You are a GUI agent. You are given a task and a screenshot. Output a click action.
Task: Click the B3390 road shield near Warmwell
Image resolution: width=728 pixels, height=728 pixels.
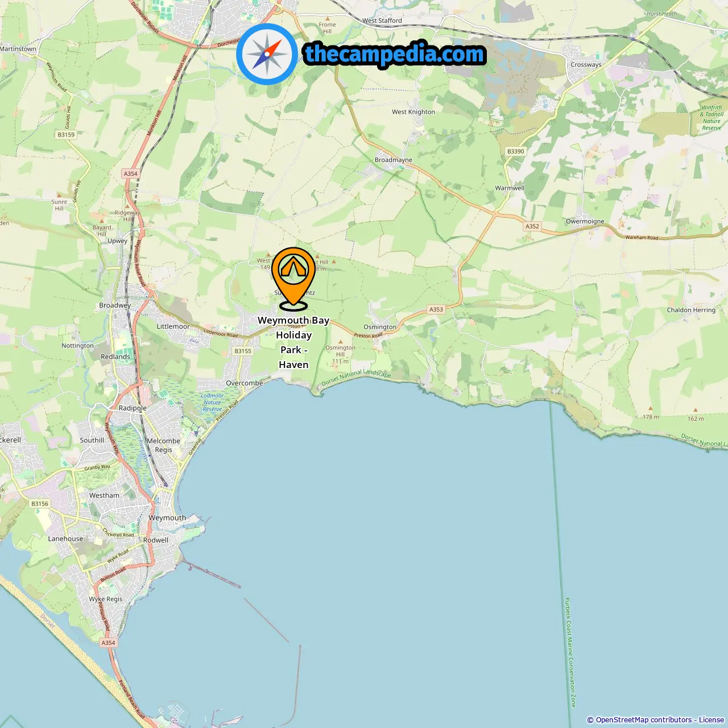[x=516, y=151]
